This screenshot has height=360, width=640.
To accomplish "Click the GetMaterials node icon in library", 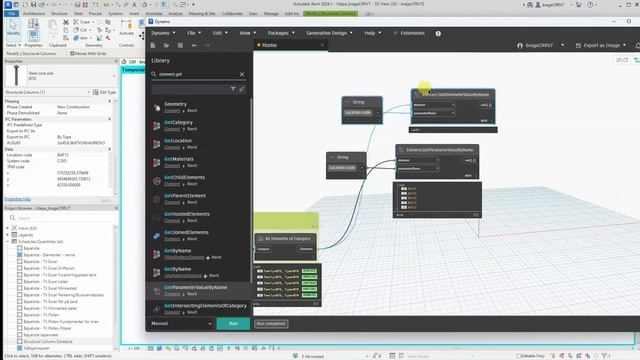I will [x=157, y=162].
